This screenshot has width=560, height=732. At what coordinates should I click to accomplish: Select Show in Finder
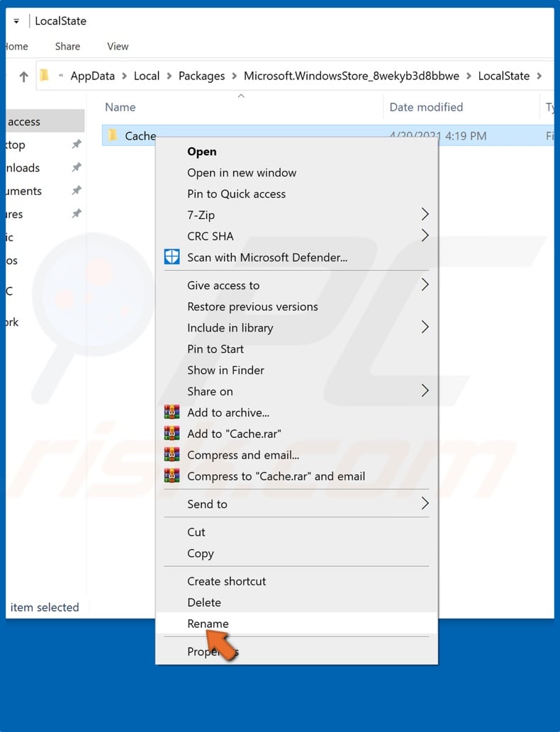coord(225,370)
